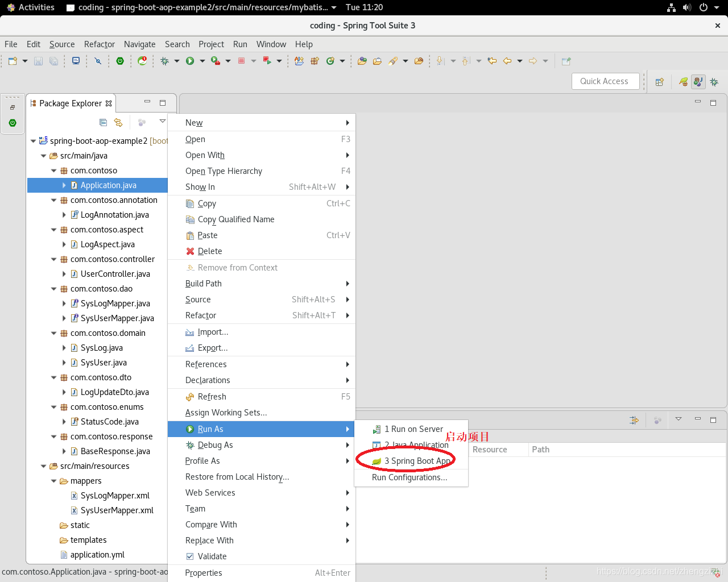Image resolution: width=728 pixels, height=582 pixels.
Task: Click Assign Working Sets... entry
Action: pos(262,413)
